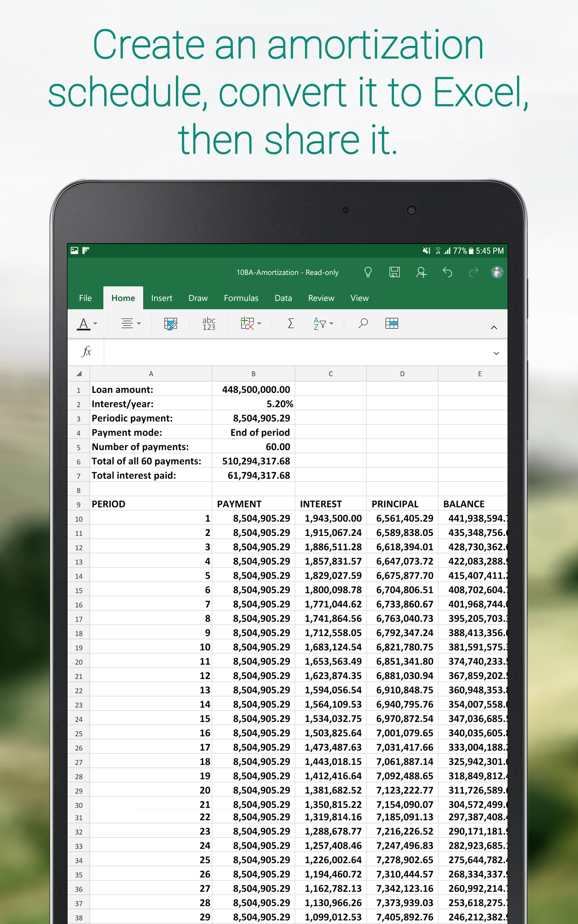This screenshot has height=924, width=578.
Task: Select the BALANCE header cell
Action: click(x=473, y=504)
